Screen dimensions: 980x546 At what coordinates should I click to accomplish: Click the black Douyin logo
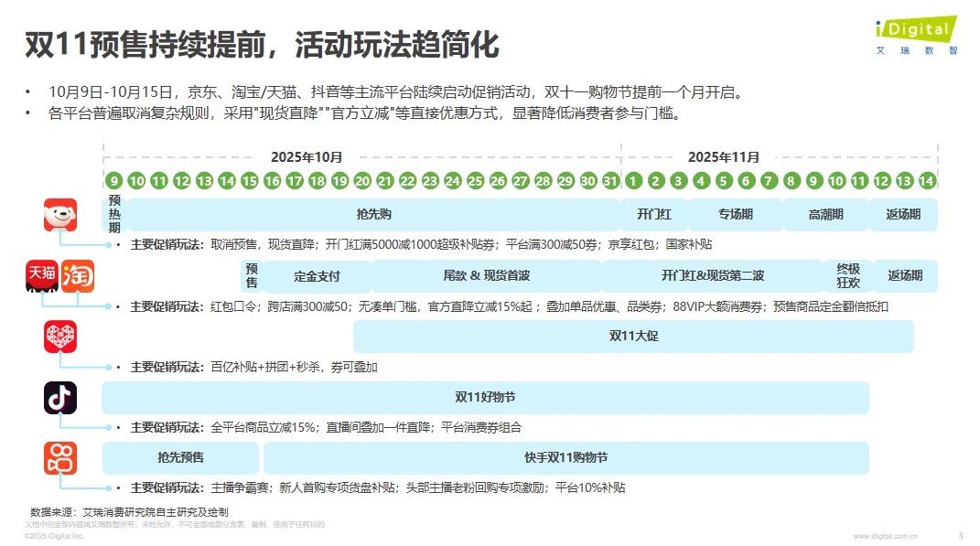60,398
